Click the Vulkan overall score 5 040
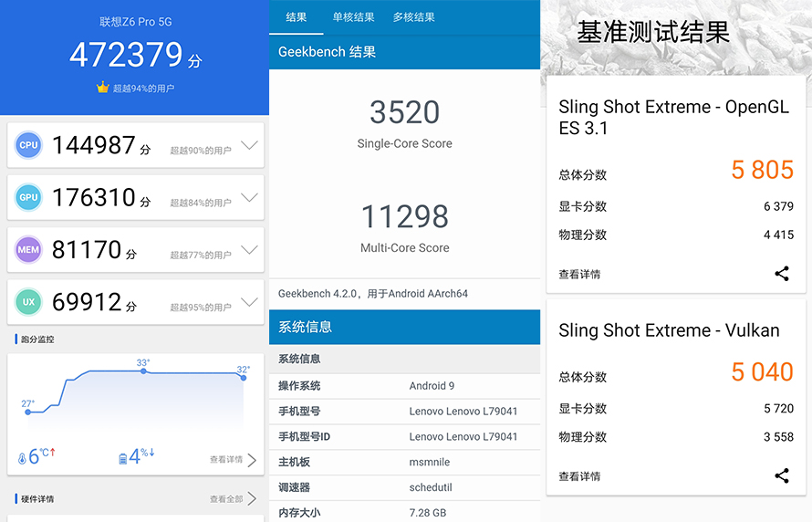This screenshot has width=812, height=522. tap(762, 371)
